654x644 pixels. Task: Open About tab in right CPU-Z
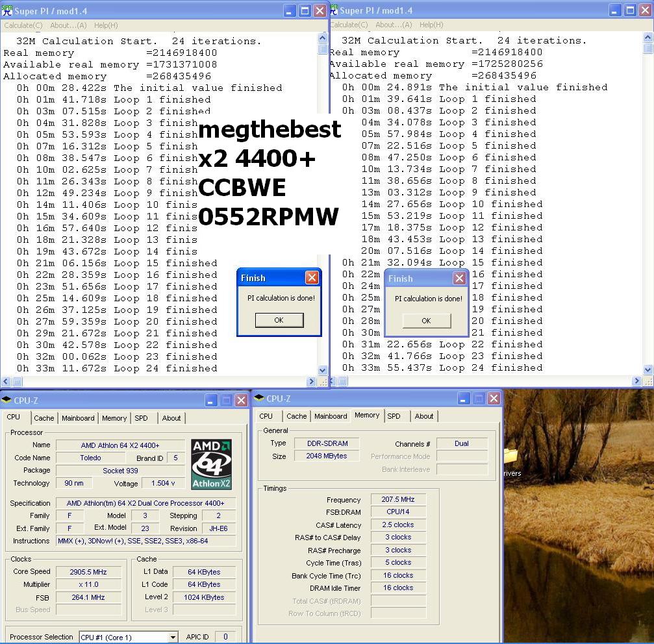tap(423, 416)
